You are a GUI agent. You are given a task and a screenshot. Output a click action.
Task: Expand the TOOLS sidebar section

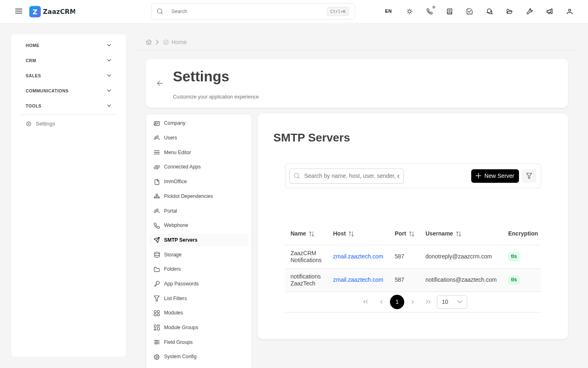point(69,106)
